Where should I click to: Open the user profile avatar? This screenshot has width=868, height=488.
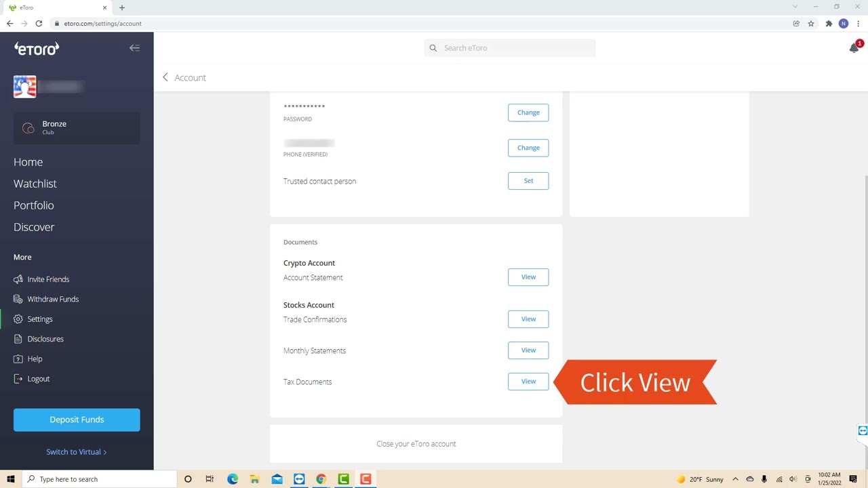point(25,87)
